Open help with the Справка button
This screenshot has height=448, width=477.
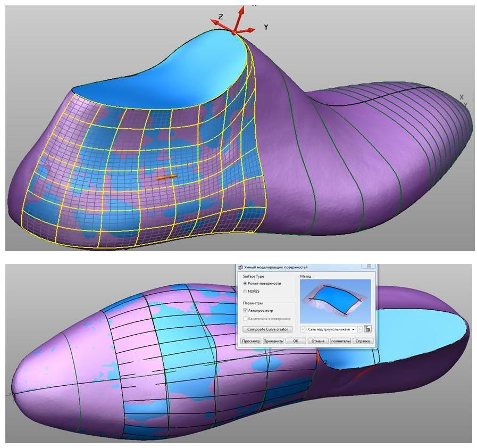(x=363, y=341)
